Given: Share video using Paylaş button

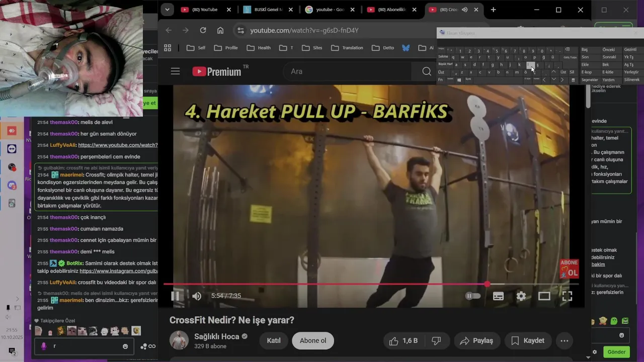Looking at the screenshot, I should [x=477, y=341].
